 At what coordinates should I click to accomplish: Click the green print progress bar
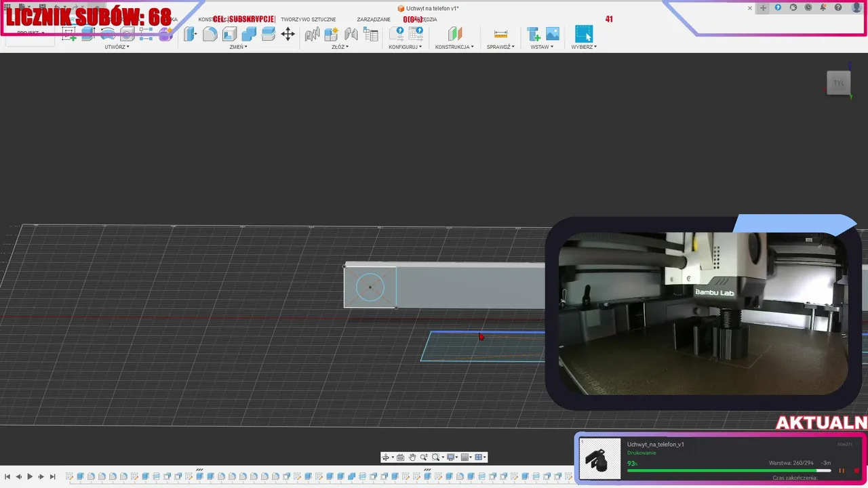coord(729,470)
